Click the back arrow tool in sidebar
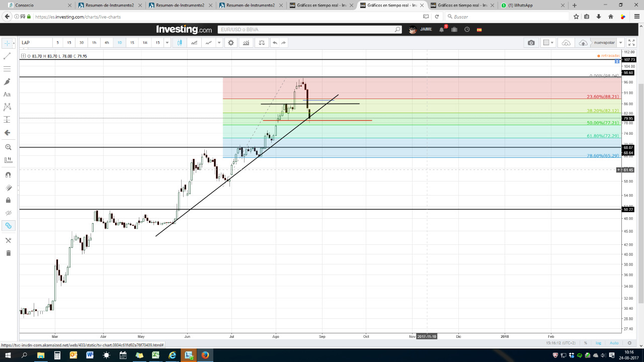The width and height of the screenshot is (644, 362). point(7,133)
